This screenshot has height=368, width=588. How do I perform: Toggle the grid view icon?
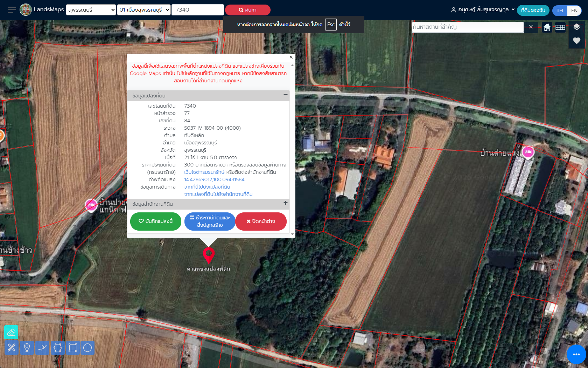pos(560,27)
